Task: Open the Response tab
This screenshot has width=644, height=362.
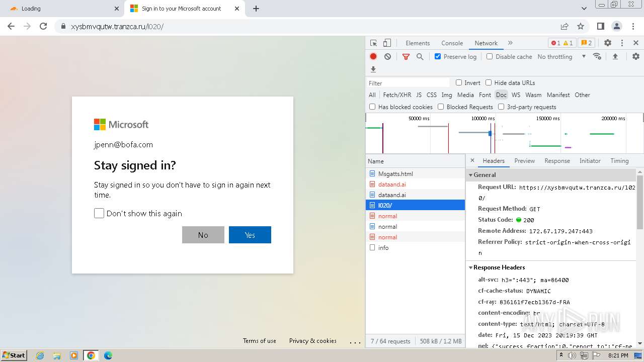Action: [557, 161]
